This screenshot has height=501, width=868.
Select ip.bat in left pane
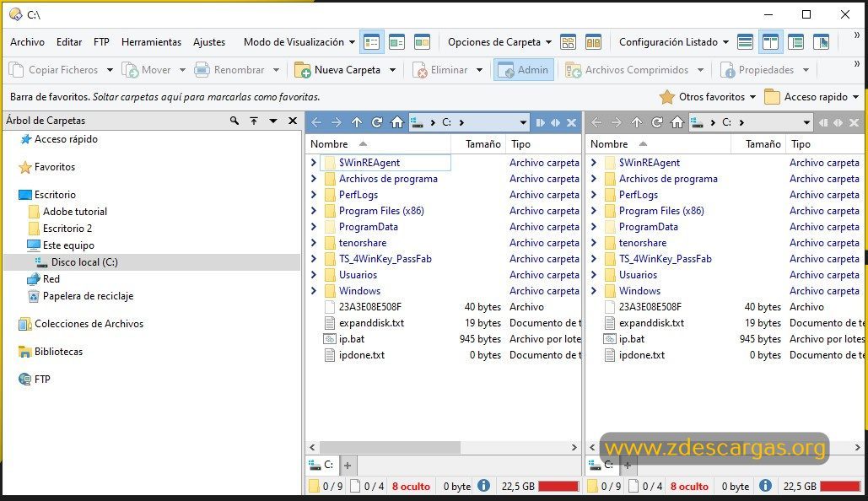pyautogui.click(x=352, y=339)
